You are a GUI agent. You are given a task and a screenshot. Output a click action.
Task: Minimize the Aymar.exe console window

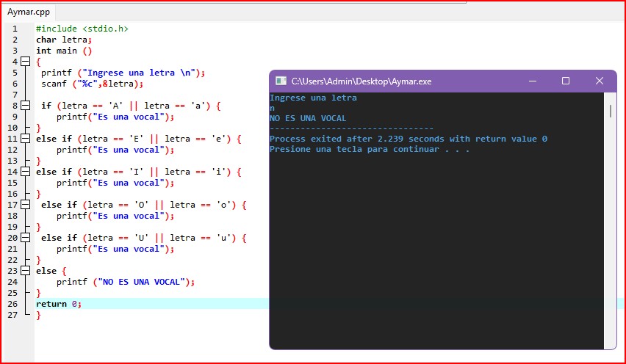coord(531,81)
